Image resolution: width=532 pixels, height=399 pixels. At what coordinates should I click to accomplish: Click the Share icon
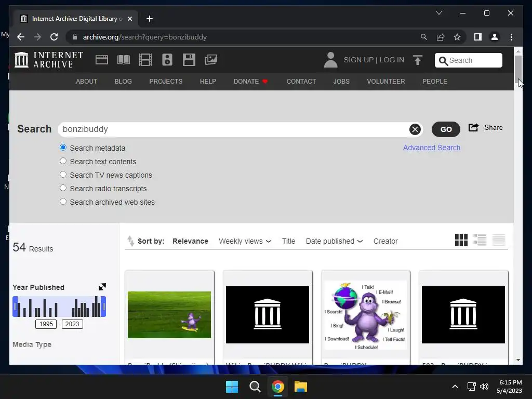(473, 128)
